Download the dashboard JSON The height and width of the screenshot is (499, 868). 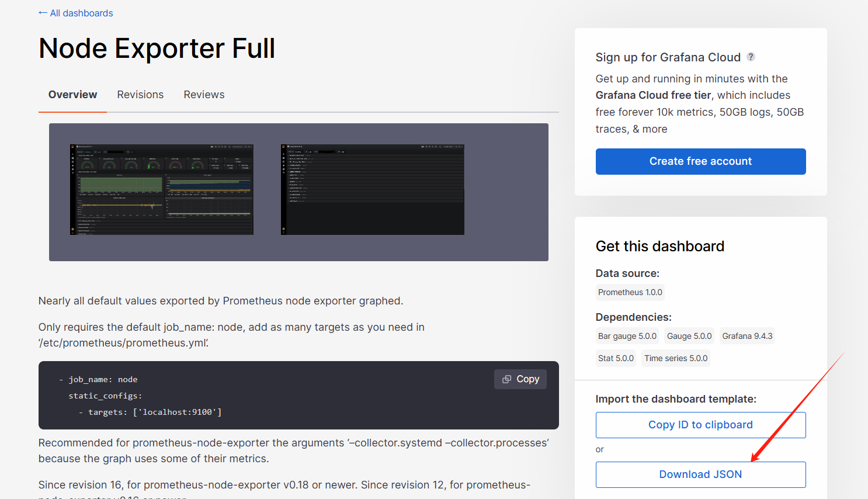700,474
